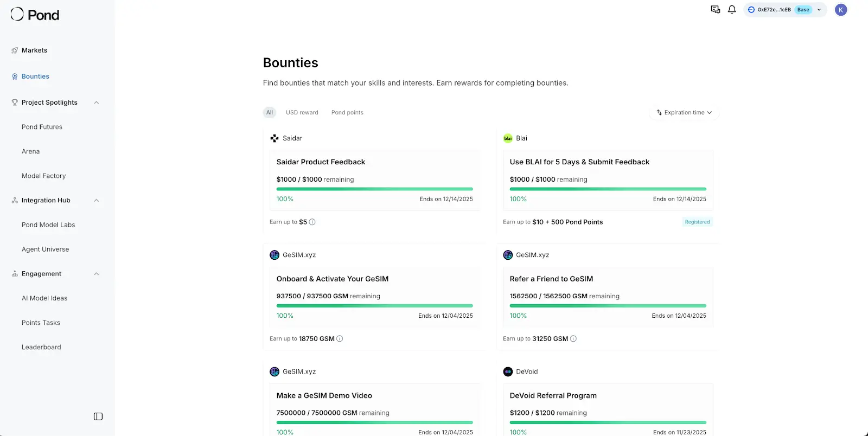The image size is (868, 436).
Task: Click wallet address 0xE72e...1cEB
Action: (x=774, y=10)
